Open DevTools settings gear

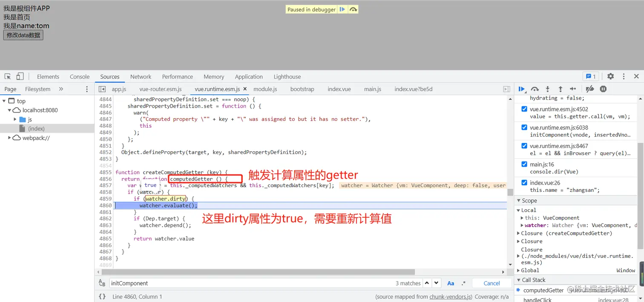610,77
